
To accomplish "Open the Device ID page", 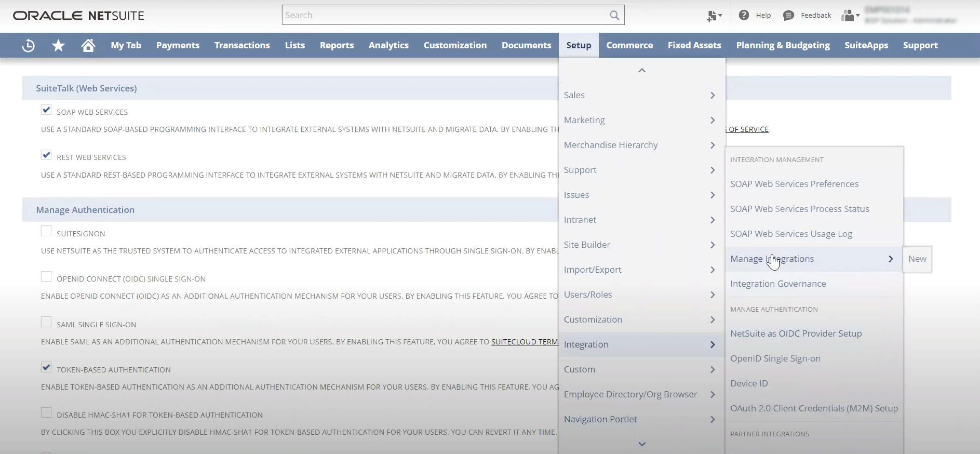I will [749, 383].
